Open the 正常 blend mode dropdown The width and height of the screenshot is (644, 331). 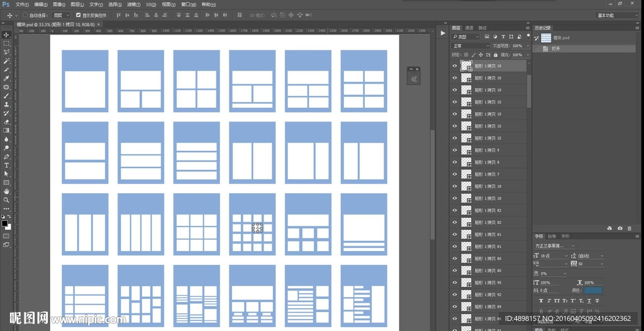point(470,46)
